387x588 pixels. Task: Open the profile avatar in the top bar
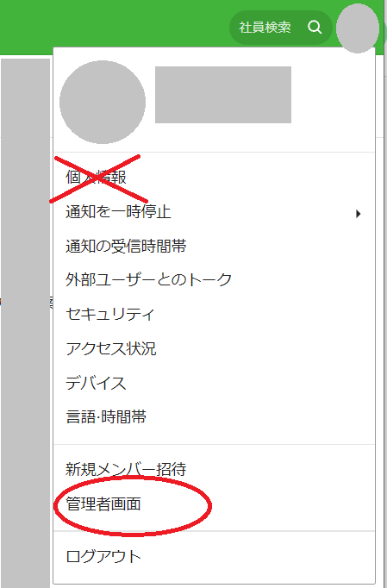(x=358, y=28)
